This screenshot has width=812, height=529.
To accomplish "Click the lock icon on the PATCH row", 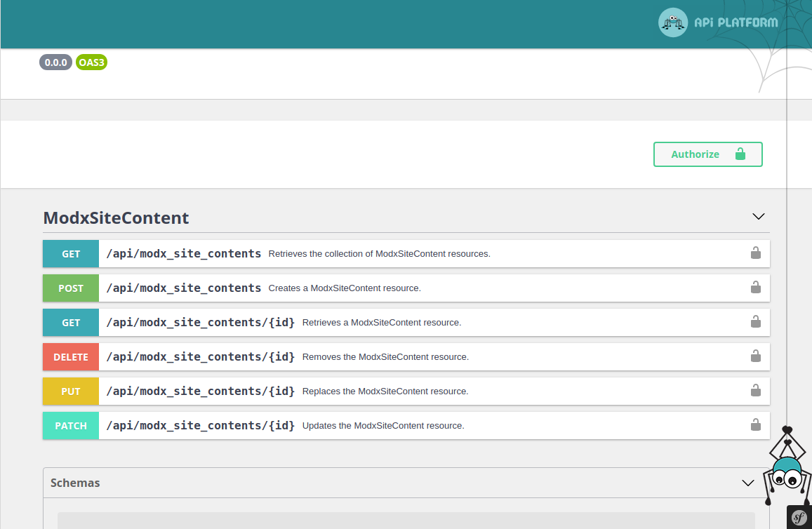I will click(x=756, y=425).
